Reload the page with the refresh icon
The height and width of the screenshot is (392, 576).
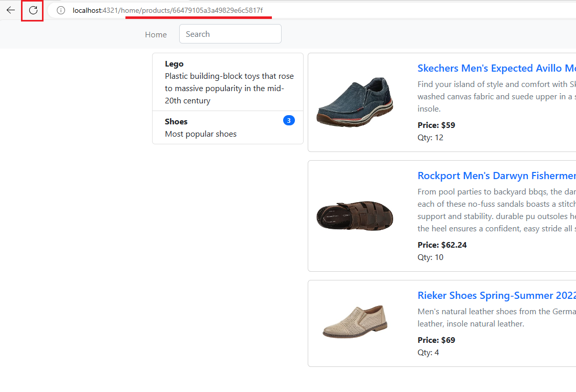point(33,10)
